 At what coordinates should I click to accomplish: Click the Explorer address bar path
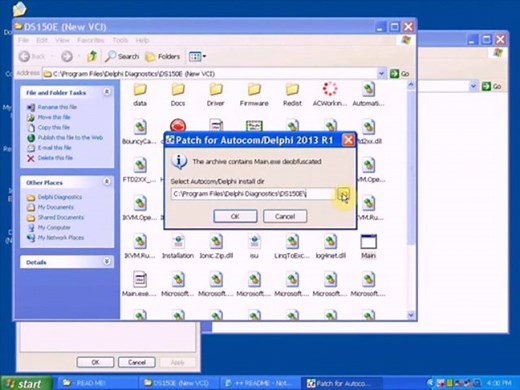click(210, 74)
